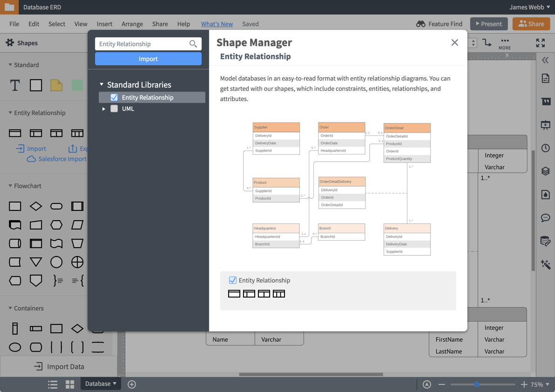Click the What's New link
Viewport: 555px width, 392px height.
point(217,24)
